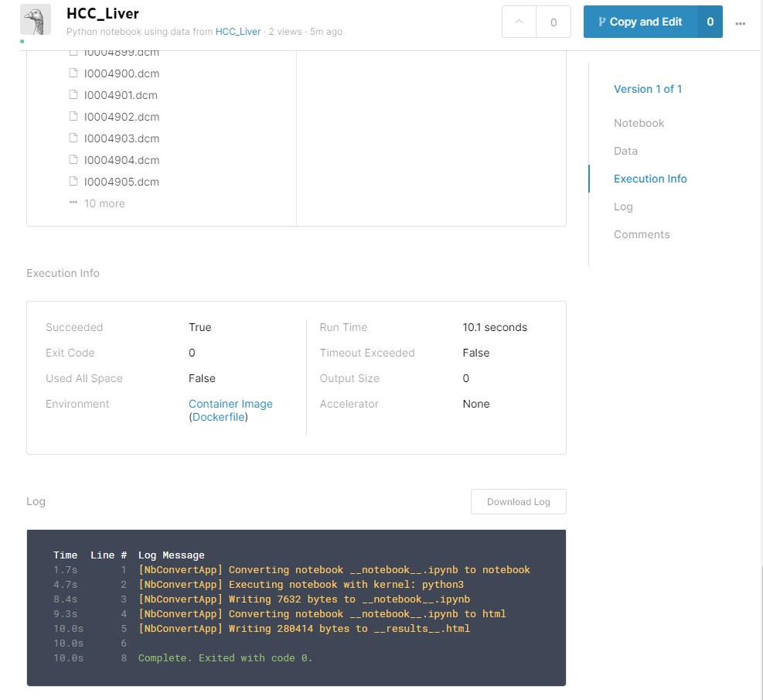Screen dimensions: 763x700
Task: Go to Execution Info section in sidebar
Action: click(x=650, y=179)
